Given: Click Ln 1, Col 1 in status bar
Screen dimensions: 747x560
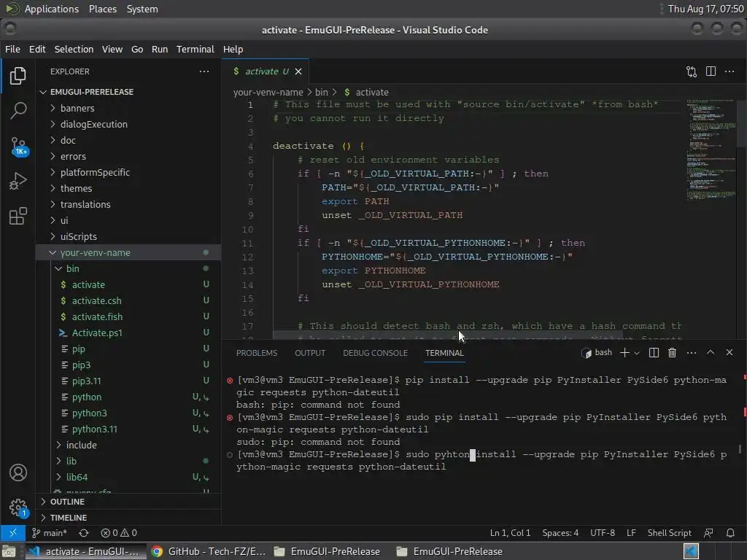Looking at the screenshot, I should point(510,533).
